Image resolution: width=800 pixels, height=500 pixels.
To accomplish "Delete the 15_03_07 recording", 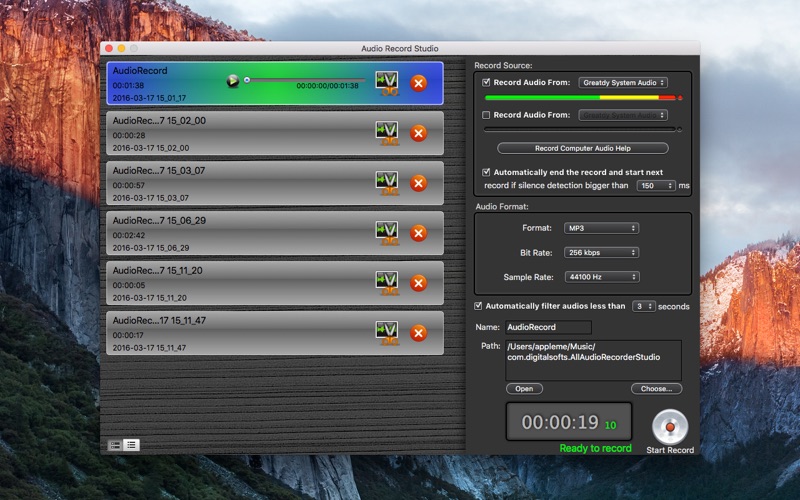I will click(418, 183).
